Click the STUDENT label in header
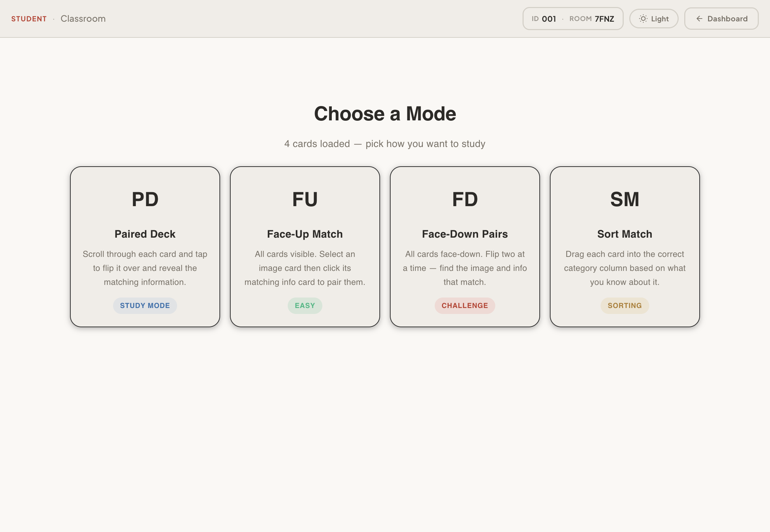 (x=29, y=19)
